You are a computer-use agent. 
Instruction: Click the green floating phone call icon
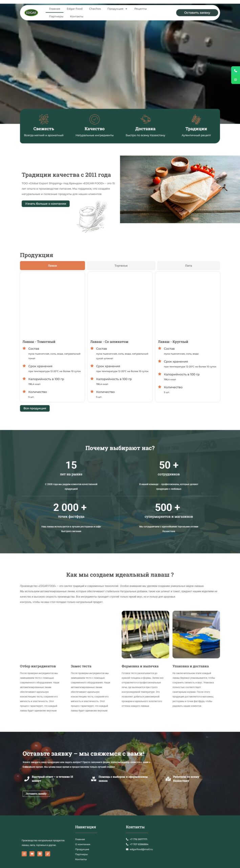point(236,71)
